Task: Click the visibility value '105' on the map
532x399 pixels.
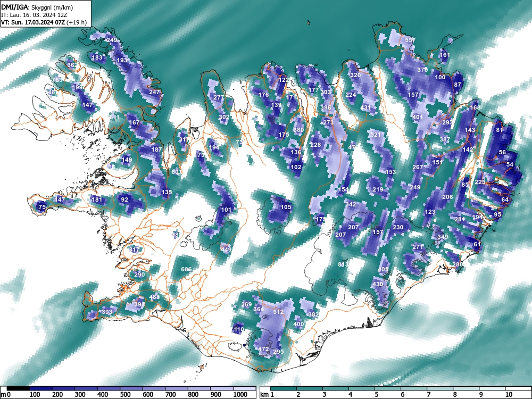Action: pos(286,206)
